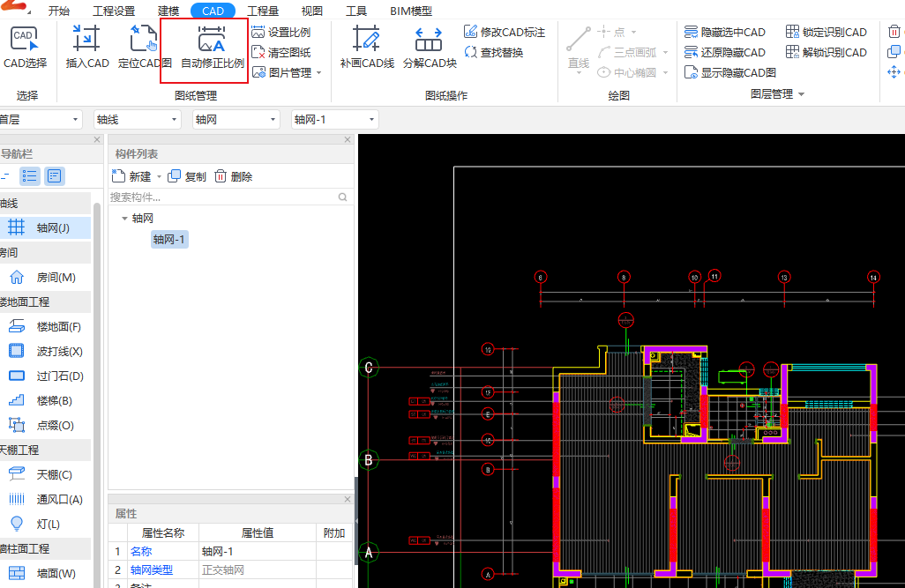The image size is (905, 588).
Task: Expand 图片管理 dropdown arrow
Action: coord(319,73)
